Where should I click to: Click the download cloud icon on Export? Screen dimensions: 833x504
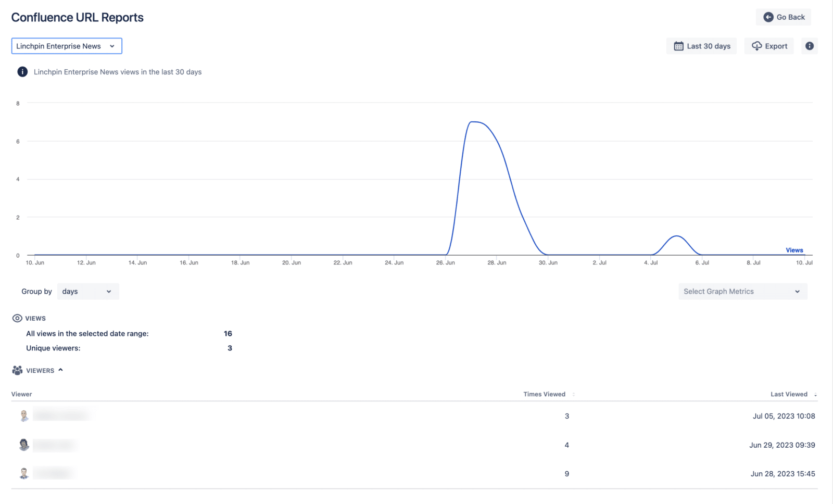coord(756,46)
